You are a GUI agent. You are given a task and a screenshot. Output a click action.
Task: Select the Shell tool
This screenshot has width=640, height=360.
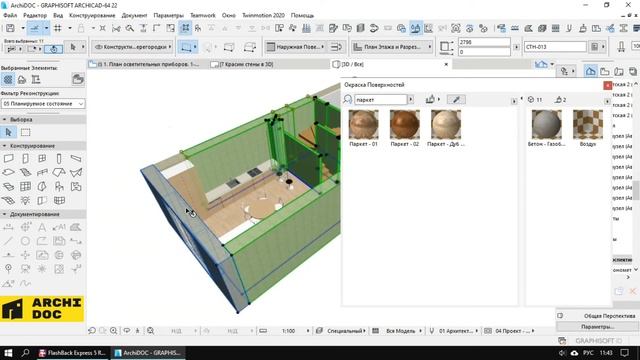tap(76, 173)
